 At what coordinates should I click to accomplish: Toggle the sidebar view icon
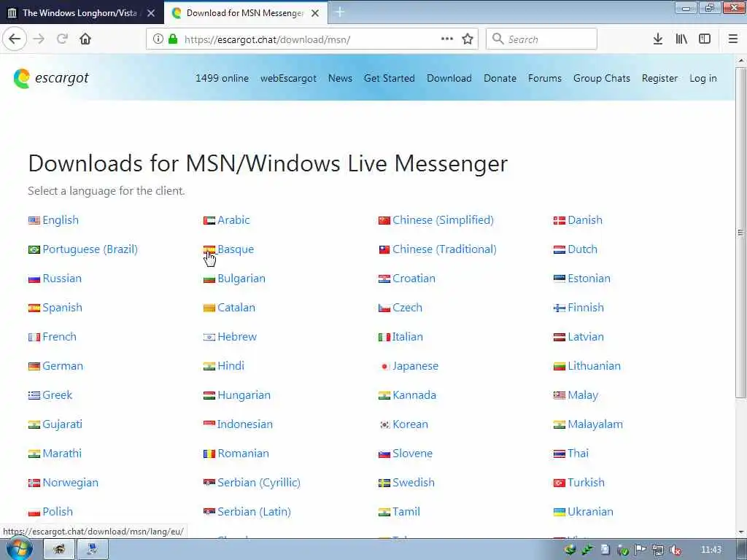tap(705, 39)
